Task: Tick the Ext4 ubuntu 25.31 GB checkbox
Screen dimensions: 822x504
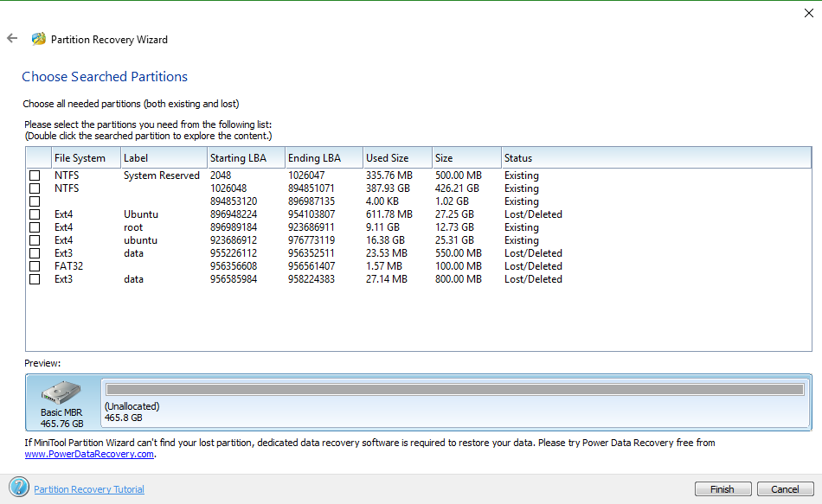Action: click(x=35, y=240)
